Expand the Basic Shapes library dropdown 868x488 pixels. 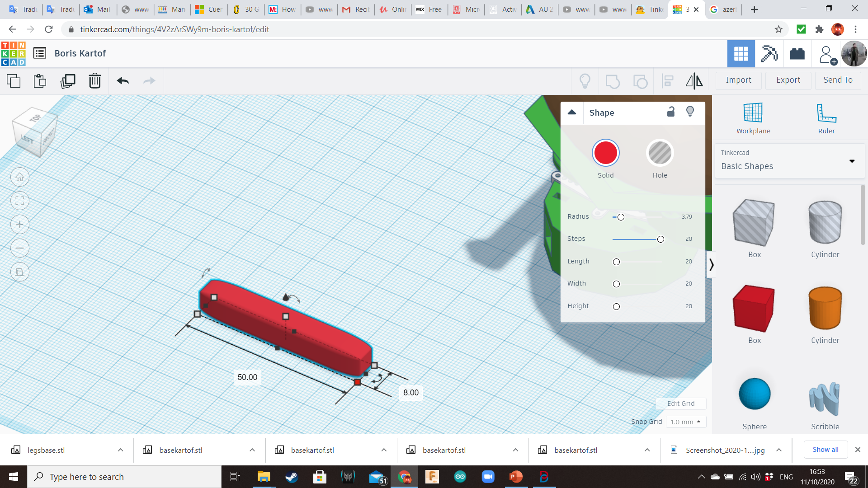click(852, 161)
